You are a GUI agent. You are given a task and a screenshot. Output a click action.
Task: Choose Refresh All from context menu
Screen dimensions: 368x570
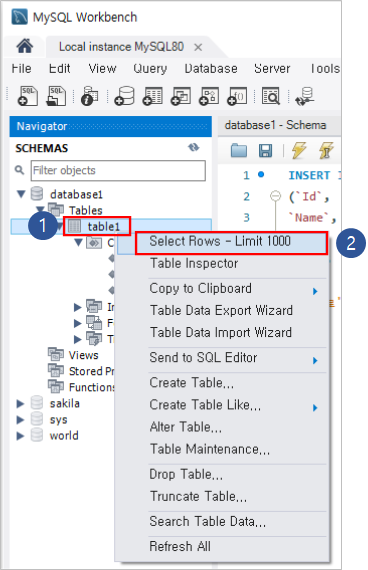[x=180, y=546]
